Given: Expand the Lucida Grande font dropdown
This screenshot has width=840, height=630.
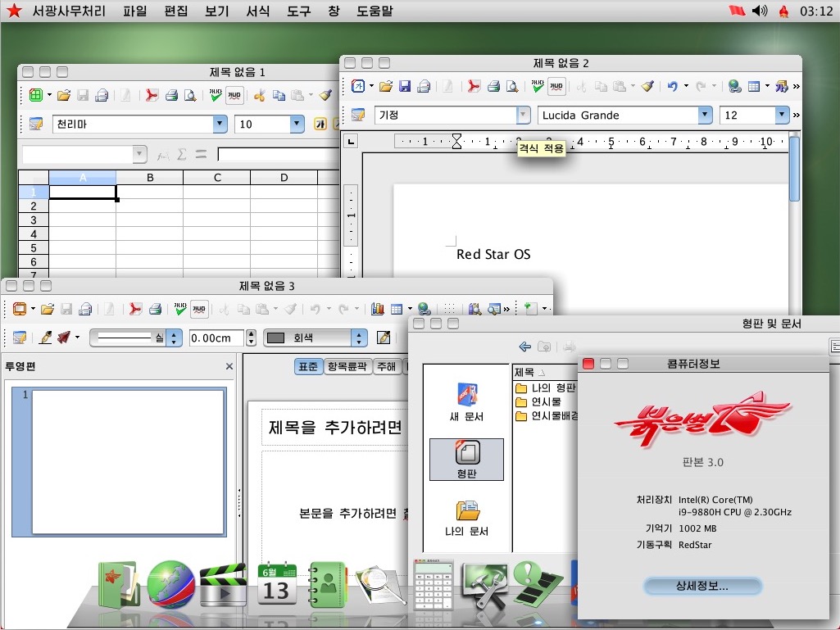Looking at the screenshot, I should pos(705,116).
